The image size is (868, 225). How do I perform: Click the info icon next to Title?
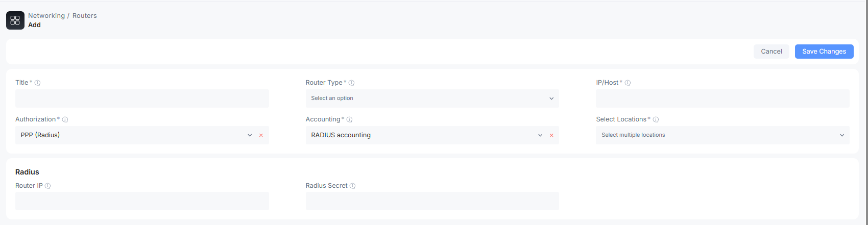[x=37, y=83]
